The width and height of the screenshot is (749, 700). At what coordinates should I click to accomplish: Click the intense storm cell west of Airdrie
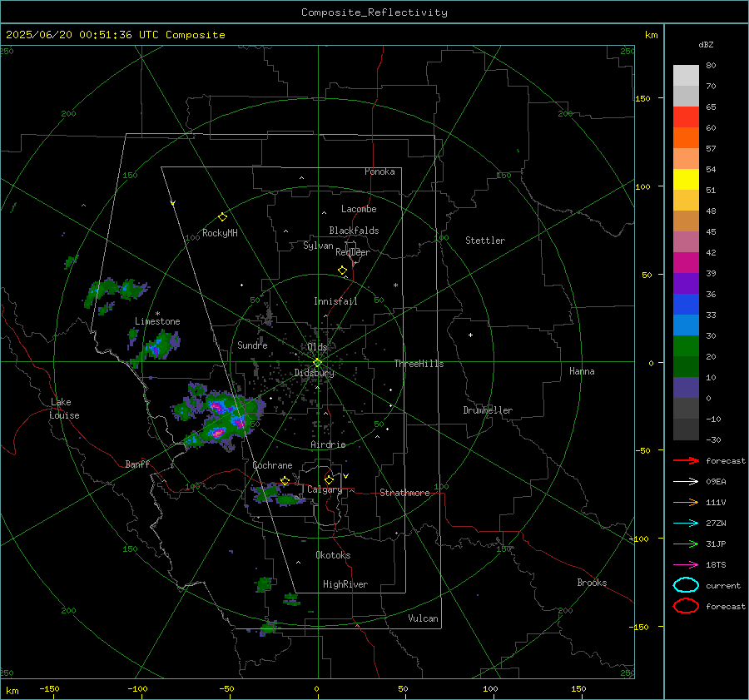(x=221, y=419)
